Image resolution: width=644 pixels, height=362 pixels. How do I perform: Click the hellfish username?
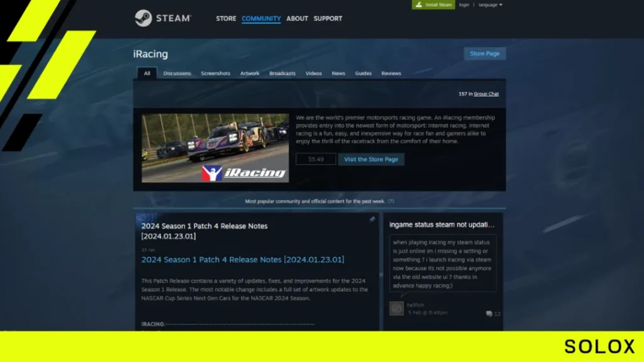click(x=415, y=305)
